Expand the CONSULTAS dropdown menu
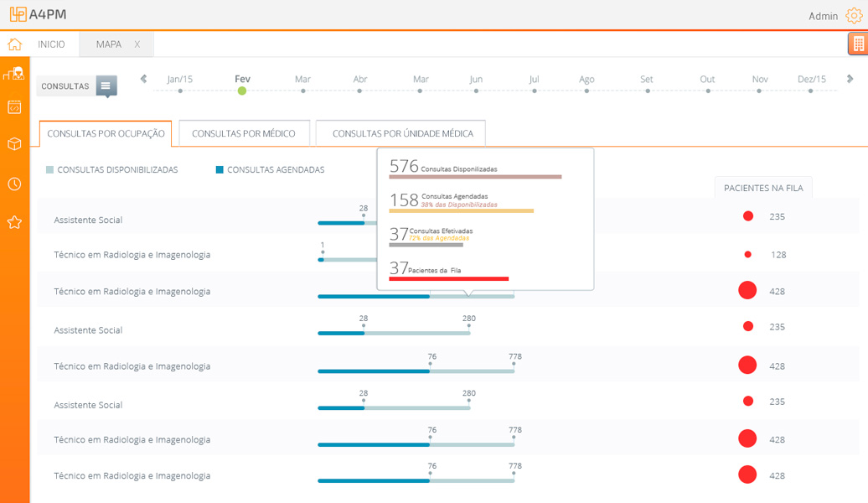Image resolution: width=868 pixels, height=503 pixels. (x=105, y=86)
